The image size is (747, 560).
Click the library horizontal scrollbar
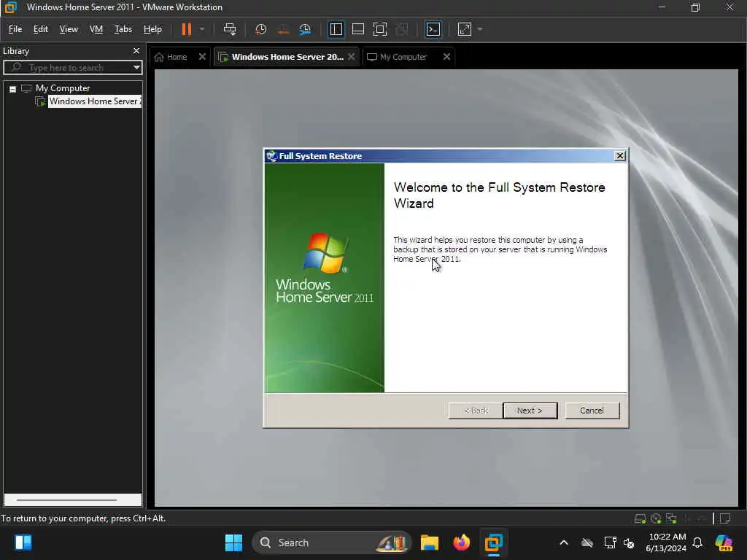(66, 500)
